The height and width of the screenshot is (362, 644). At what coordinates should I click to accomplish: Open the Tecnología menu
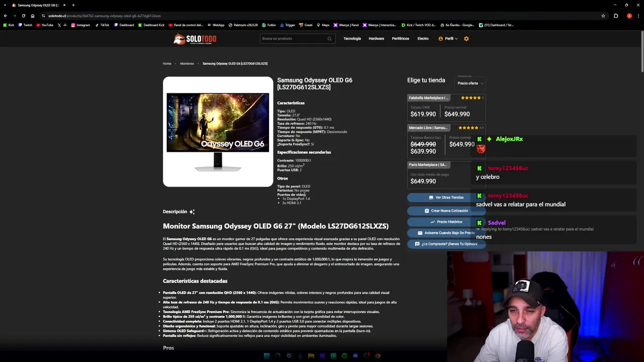point(352,39)
